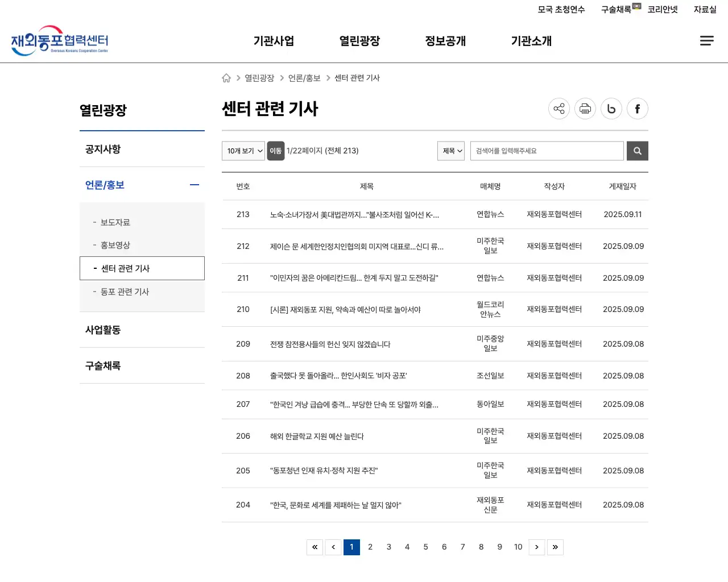Open the 열린광장 top menu
The image size is (728, 582).
[x=359, y=41]
